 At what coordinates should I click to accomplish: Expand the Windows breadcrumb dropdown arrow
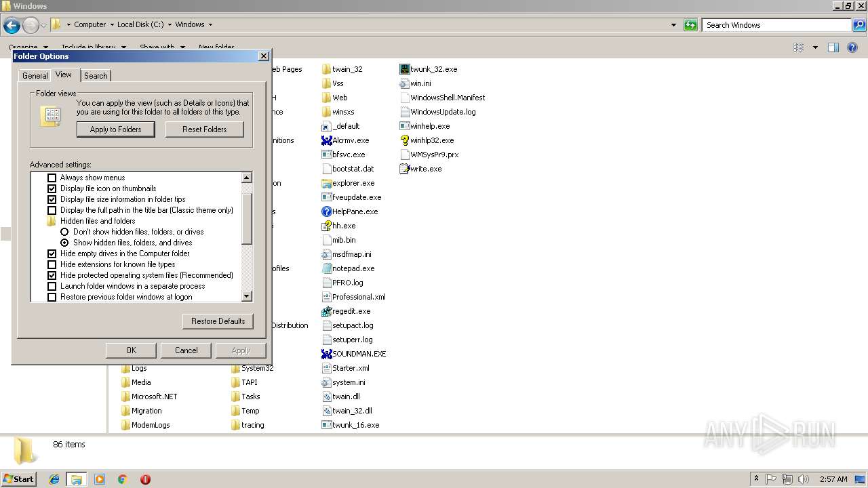210,25
